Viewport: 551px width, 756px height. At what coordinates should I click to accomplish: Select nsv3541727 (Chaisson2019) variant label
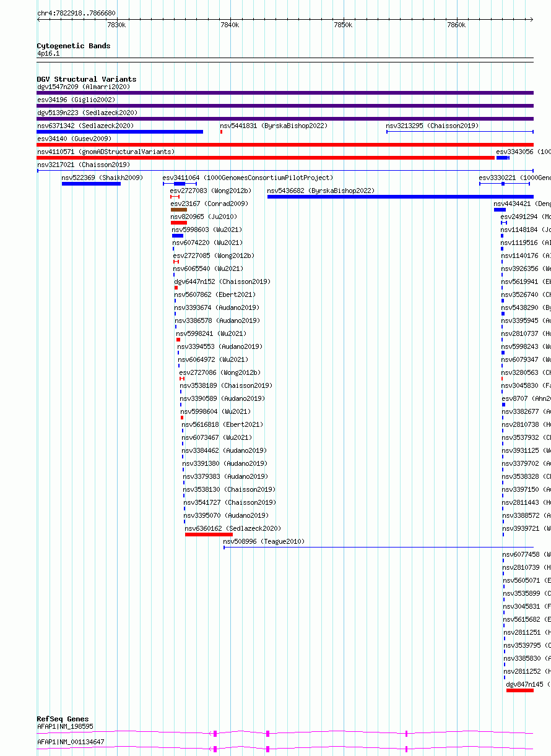coord(230,502)
